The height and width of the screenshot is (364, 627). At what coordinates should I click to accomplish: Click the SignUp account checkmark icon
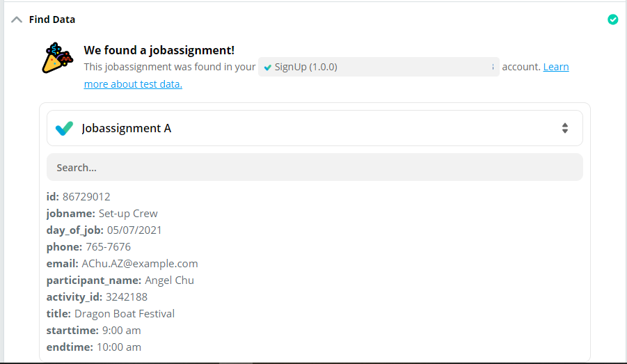(x=268, y=68)
